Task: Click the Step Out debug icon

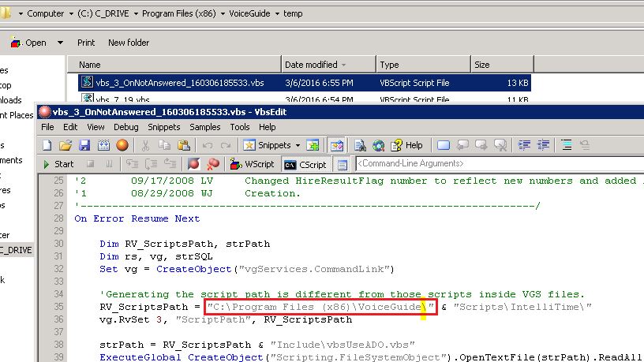Action: pos(170,164)
